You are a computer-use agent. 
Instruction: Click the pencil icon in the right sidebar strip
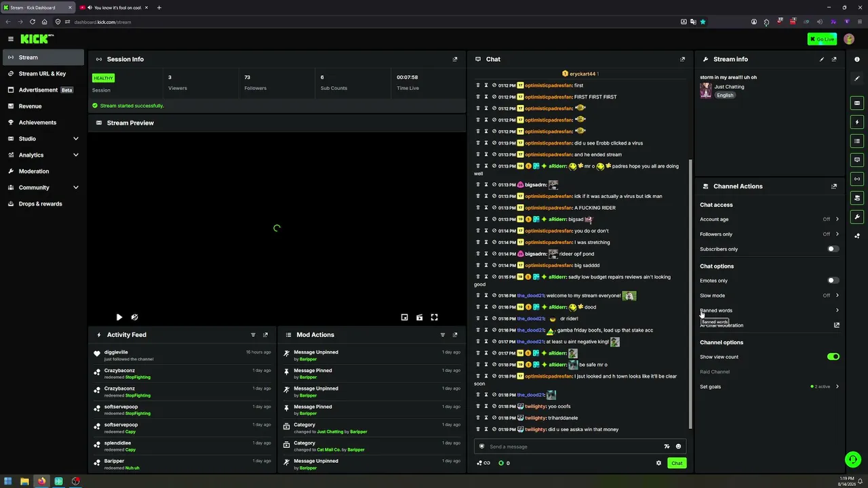857,79
